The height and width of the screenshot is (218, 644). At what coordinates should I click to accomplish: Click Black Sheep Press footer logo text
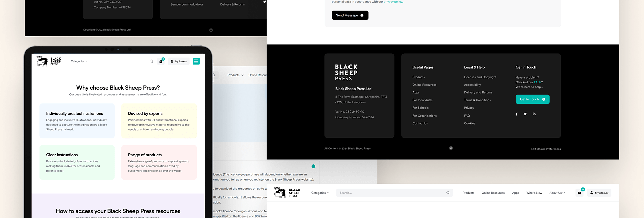pos(346,72)
